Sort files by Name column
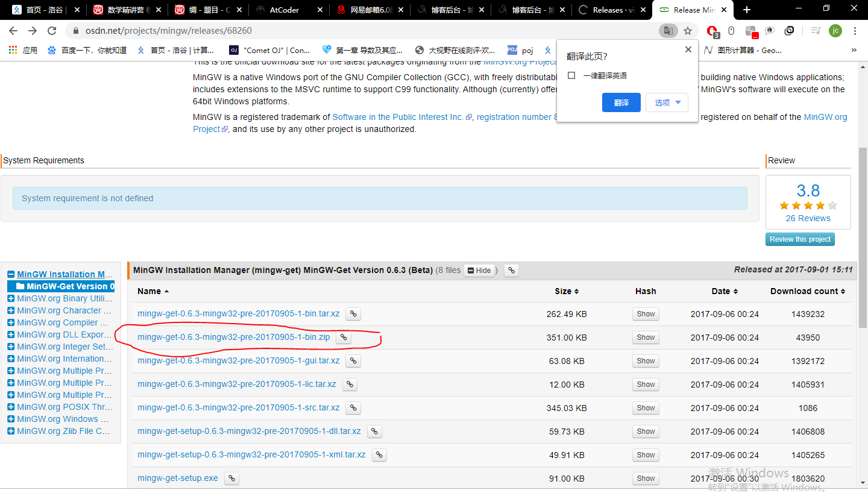This screenshot has height=493, width=868. coord(153,291)
